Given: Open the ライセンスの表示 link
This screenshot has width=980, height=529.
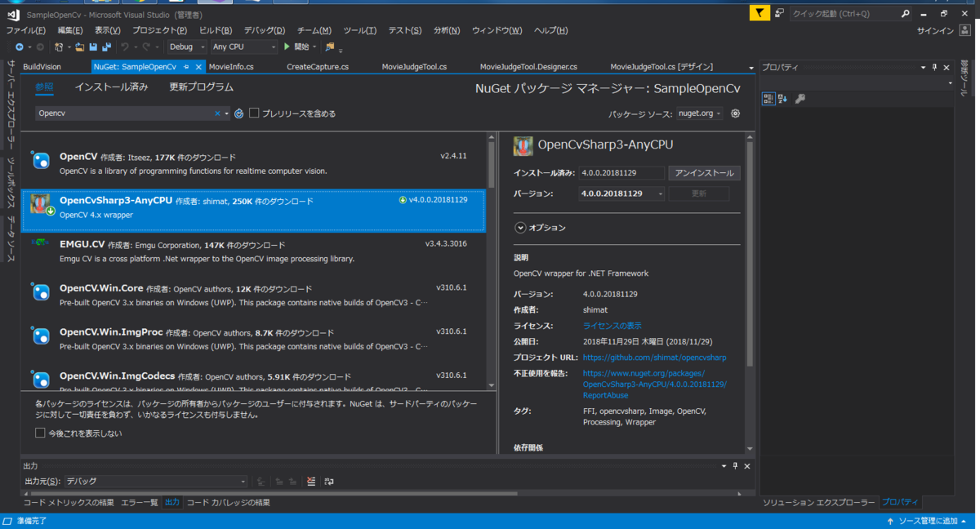Looking at the screenshot, I should 612,326.
